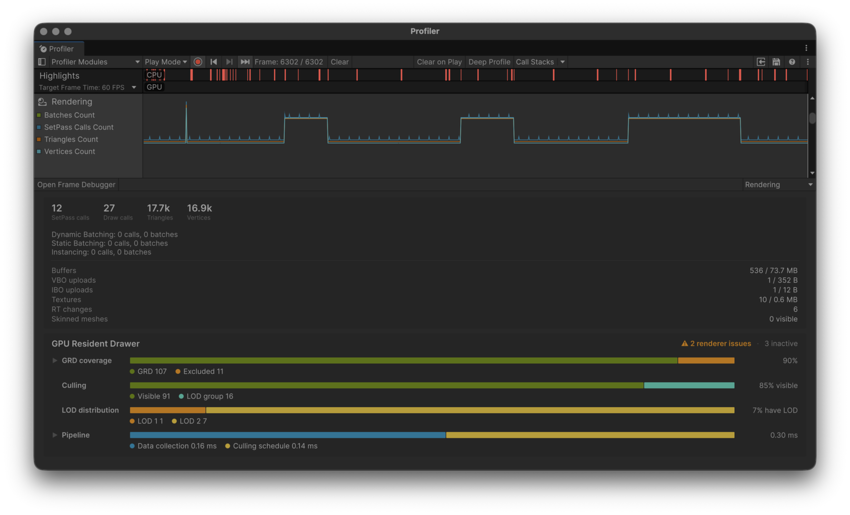This screenshot has height=515, width=850.
Task: Click the chart scrollbar up arrow
Action: coord(812,99)
